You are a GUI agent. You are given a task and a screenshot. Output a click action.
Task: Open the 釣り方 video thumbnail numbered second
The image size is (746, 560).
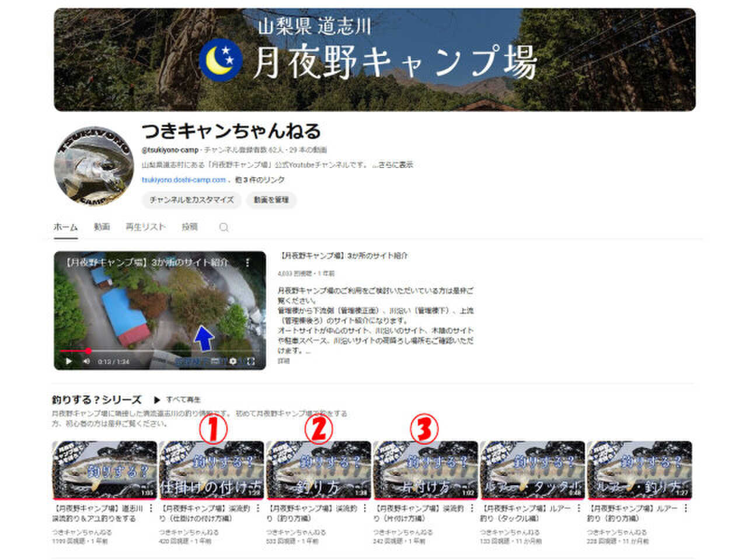[319, 470]
